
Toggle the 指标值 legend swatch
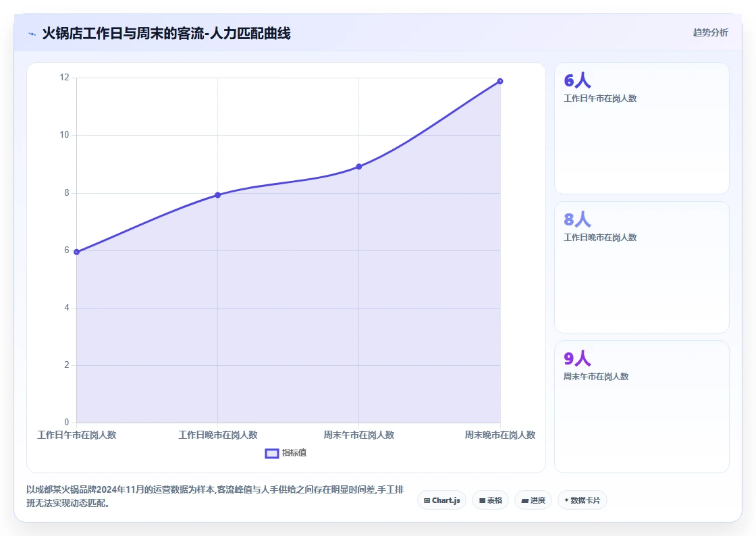point(272,453)
